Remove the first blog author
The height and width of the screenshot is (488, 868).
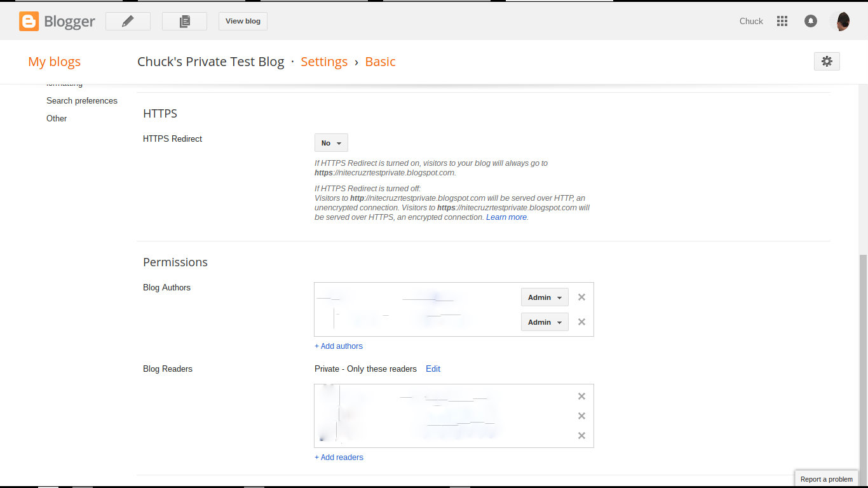[581, 297]
